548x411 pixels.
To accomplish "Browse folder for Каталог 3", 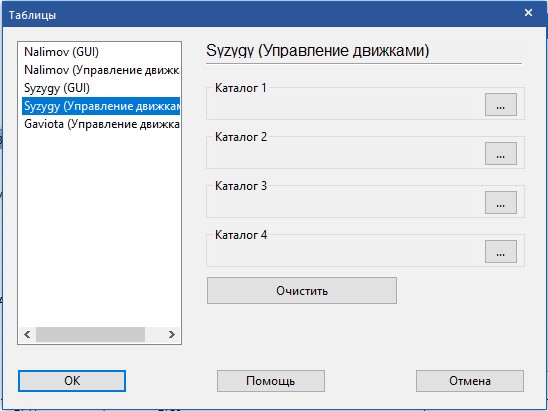I will (500, 202).
